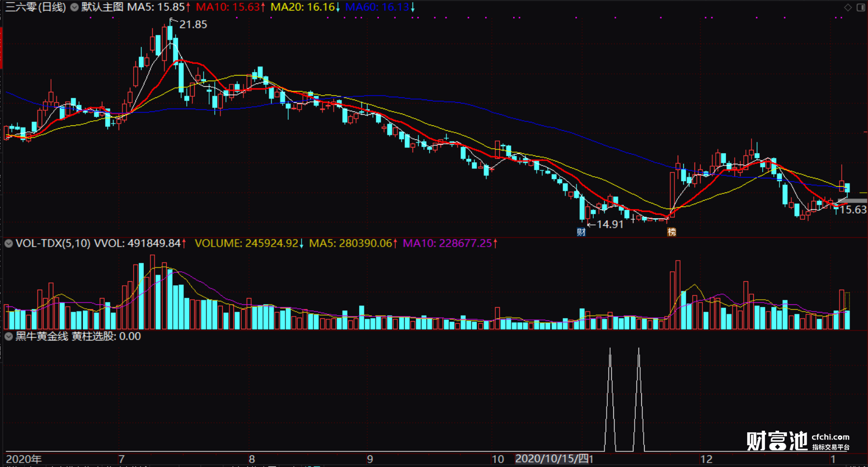The image size is (868, 467).
Task: Click the month 9 label on the time axis
Action: click(370, 459)
